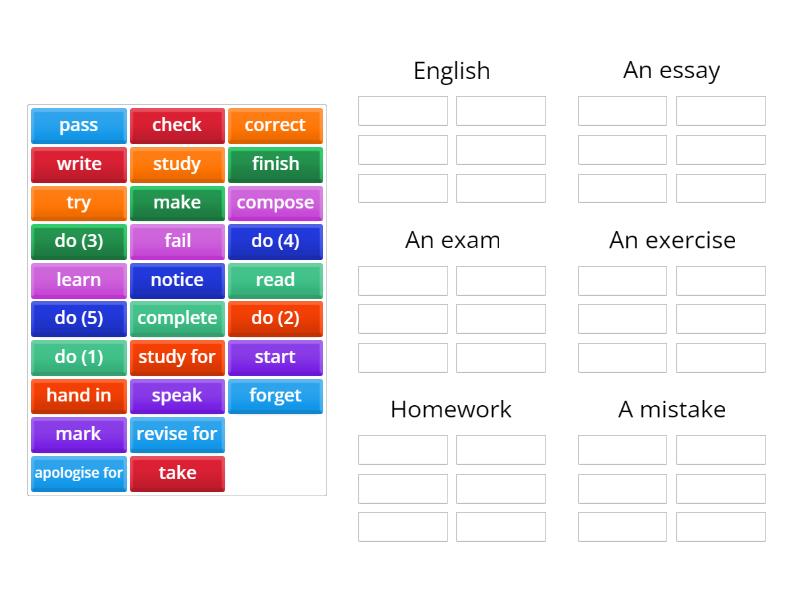Select the 'write' word tile
Viewport: 800px width, 600px height.
point(78,164)
